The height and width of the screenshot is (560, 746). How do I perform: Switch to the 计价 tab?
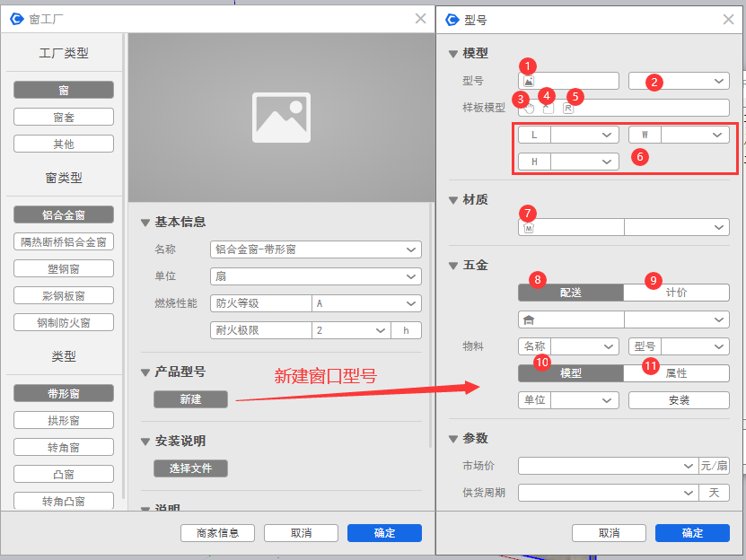[676, 293]
